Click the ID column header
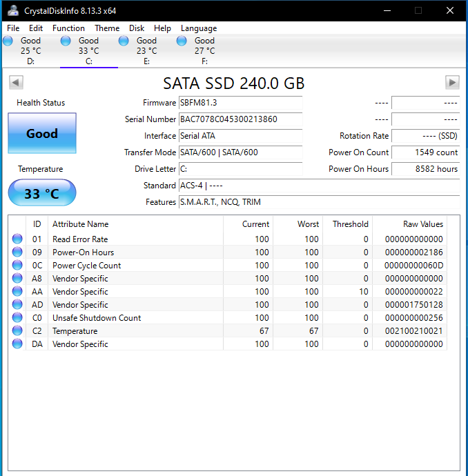This screenshot has height=476, width=468. 37,224
